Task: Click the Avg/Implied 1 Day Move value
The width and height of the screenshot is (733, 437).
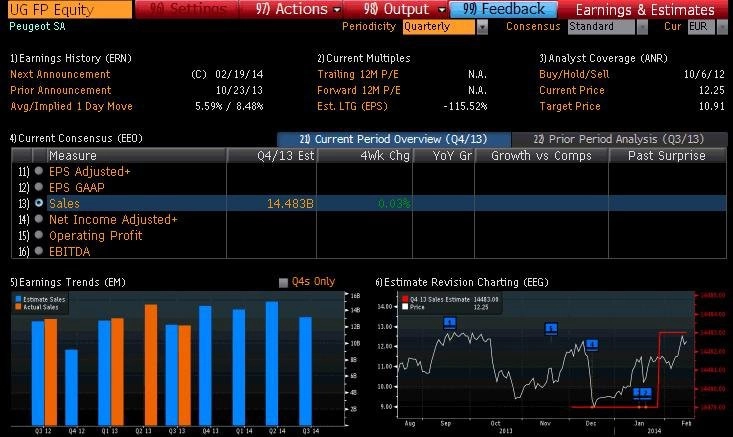Action: pos(229,106)
